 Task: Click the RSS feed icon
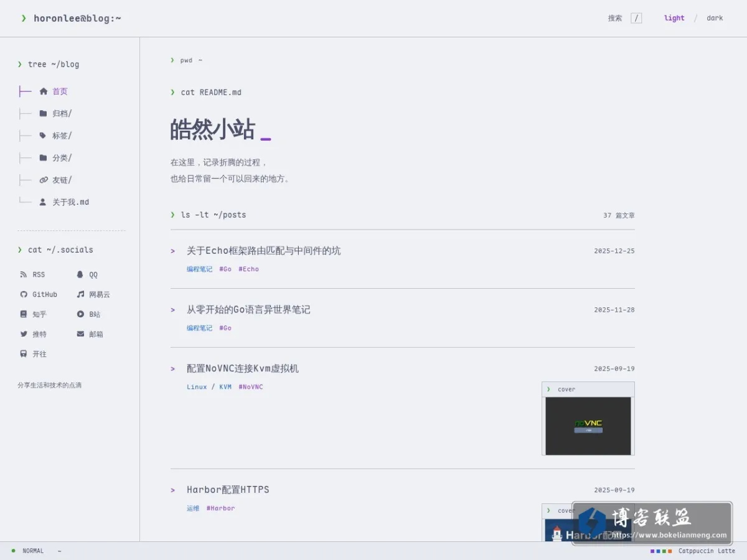(x=24, y=274)
